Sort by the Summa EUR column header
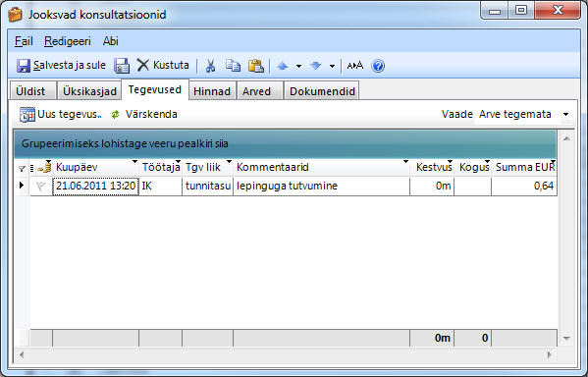This screenshot has height=377, width=588. click(524, 167)
